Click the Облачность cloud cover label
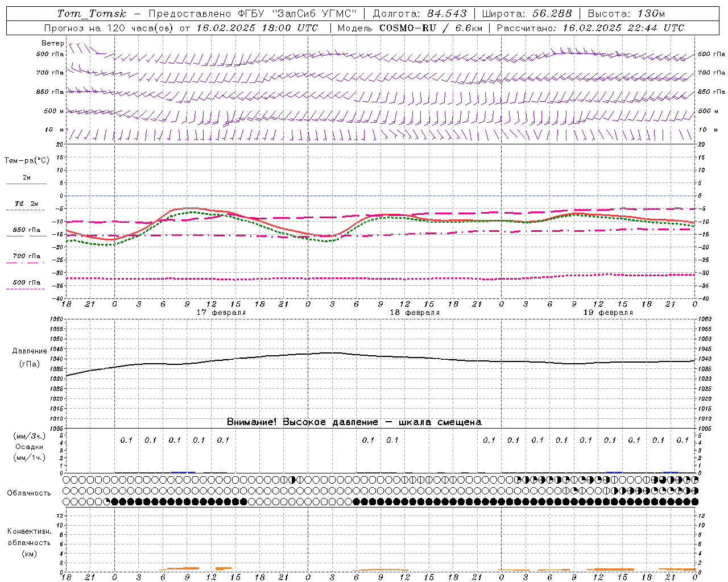728x582 pixels. click(x=29, y=493)
